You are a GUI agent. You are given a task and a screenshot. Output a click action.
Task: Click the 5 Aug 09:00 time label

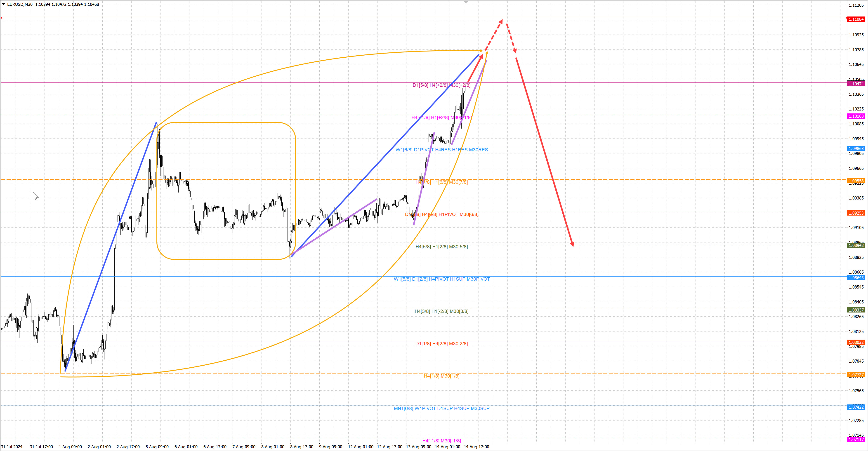click(157, 447)
